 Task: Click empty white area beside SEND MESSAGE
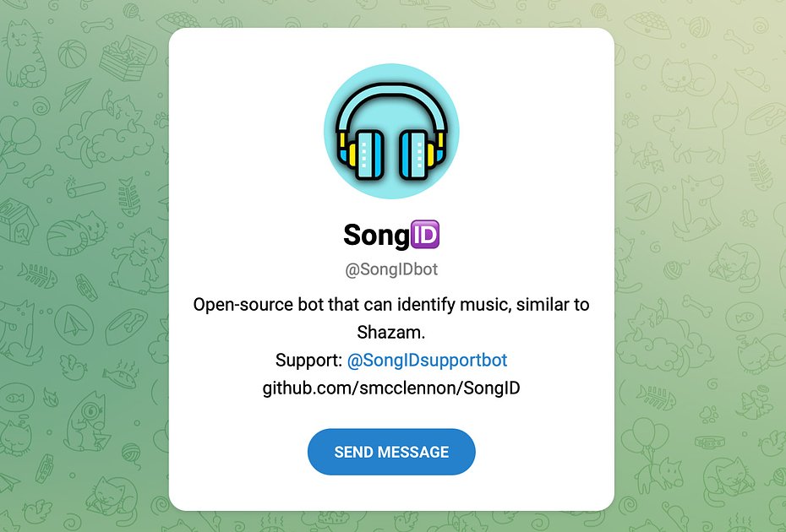(542, 452)
